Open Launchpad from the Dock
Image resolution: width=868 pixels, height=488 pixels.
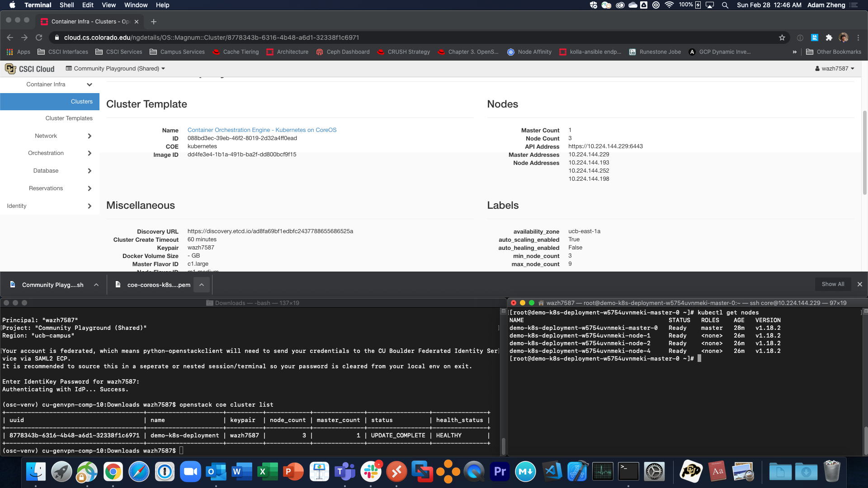61,472
